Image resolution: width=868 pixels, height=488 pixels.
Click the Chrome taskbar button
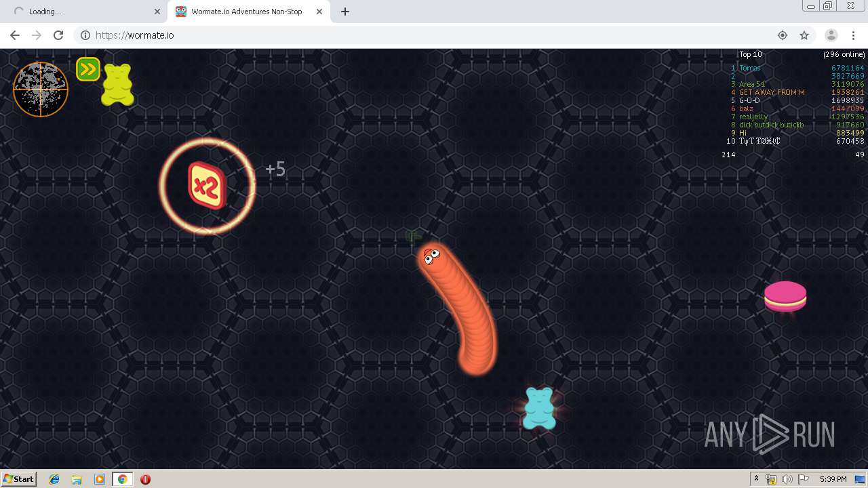click(122, 479)
